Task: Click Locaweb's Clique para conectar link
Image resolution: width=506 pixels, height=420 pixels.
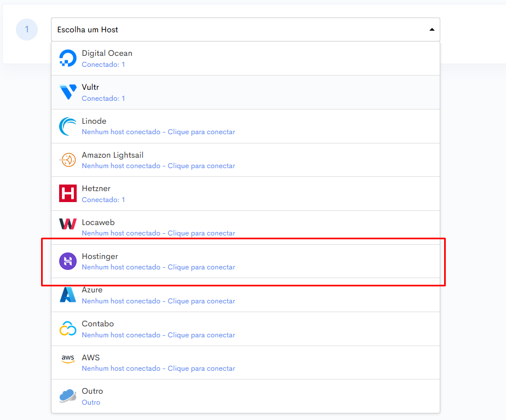Action: click(202, 233)
